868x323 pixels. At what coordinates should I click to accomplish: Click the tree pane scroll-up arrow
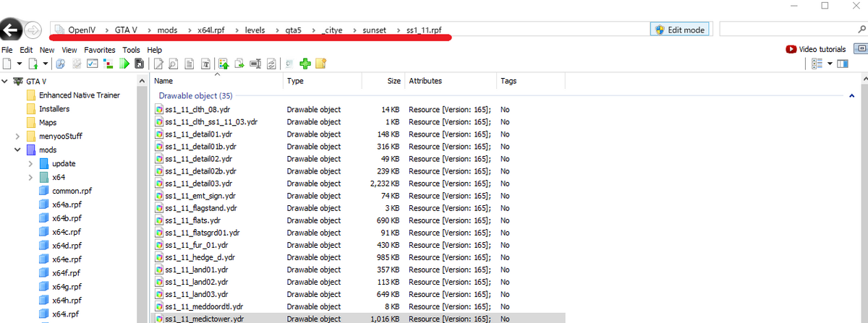click(x=140, y=79)
